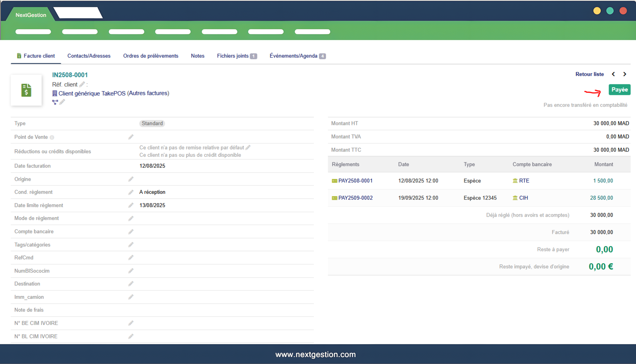Edit the Date limite règlement field

click(131, 205)
